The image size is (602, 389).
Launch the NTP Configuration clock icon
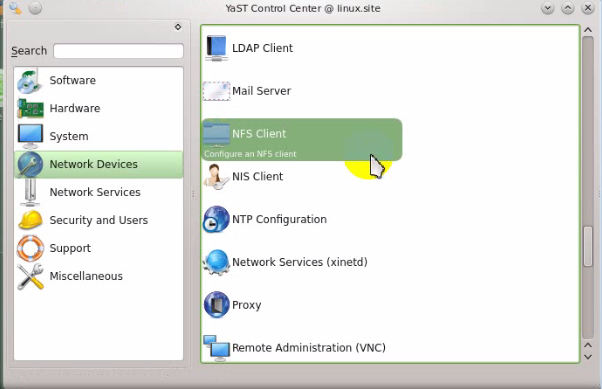[216, 220]
